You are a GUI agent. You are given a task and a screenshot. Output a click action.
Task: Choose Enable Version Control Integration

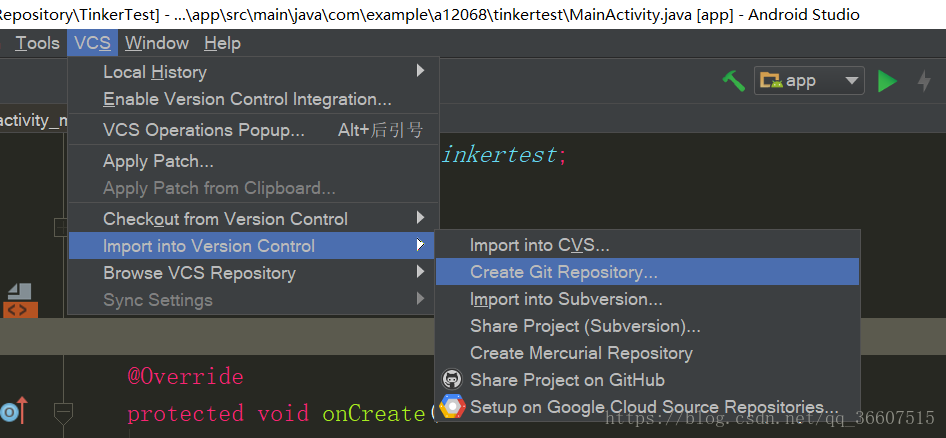pos(253,99)
